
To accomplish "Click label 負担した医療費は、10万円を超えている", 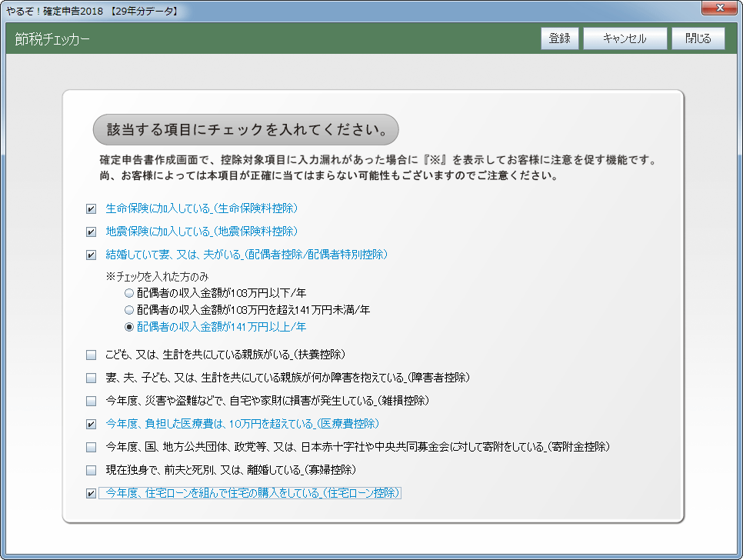I will [229, 424].
